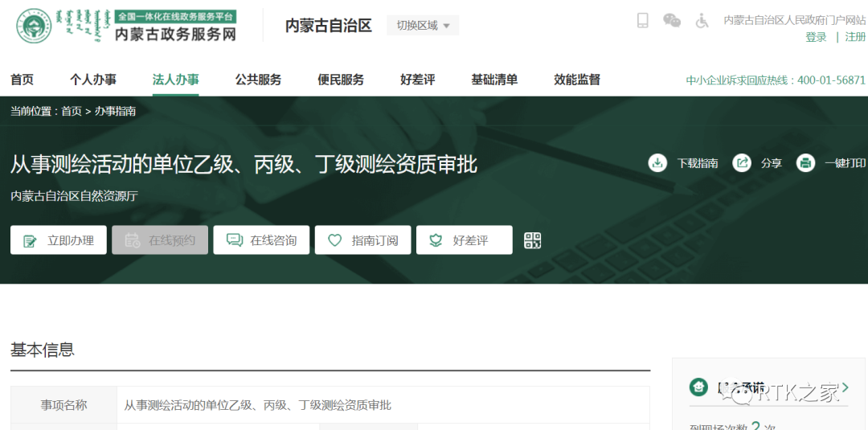Image resolution: width=868 pixels, height=430 pixels.
Task: Visit 内蒙古自治区人民政府门户网站 link
Action: tap(795, 20)
